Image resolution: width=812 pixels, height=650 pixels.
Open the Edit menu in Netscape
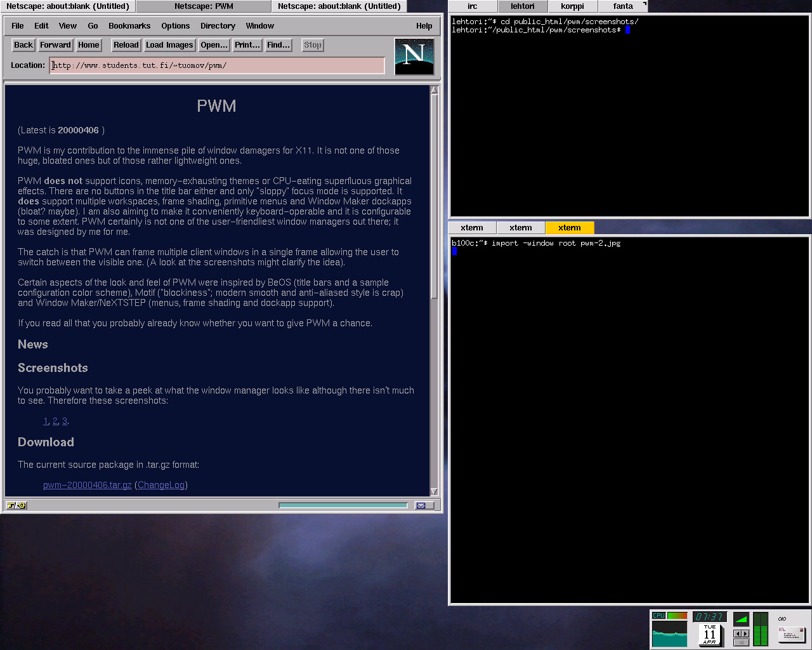tap(41, 26)
